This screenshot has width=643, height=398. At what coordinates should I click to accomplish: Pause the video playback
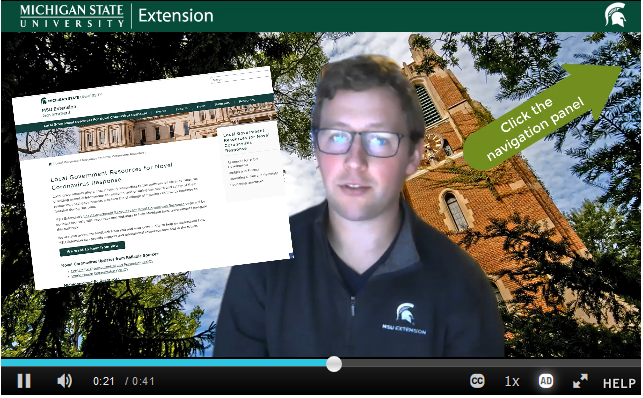click(x=24, y=381)
